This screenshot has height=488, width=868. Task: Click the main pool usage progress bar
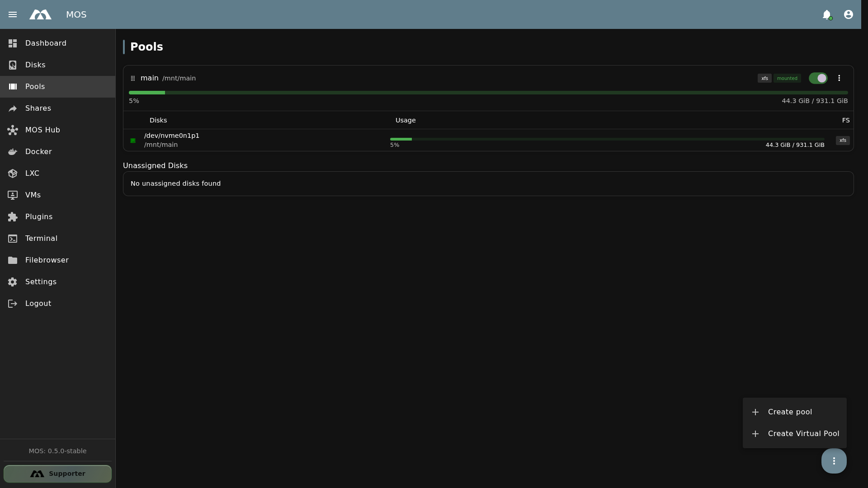tap(488, 93)
